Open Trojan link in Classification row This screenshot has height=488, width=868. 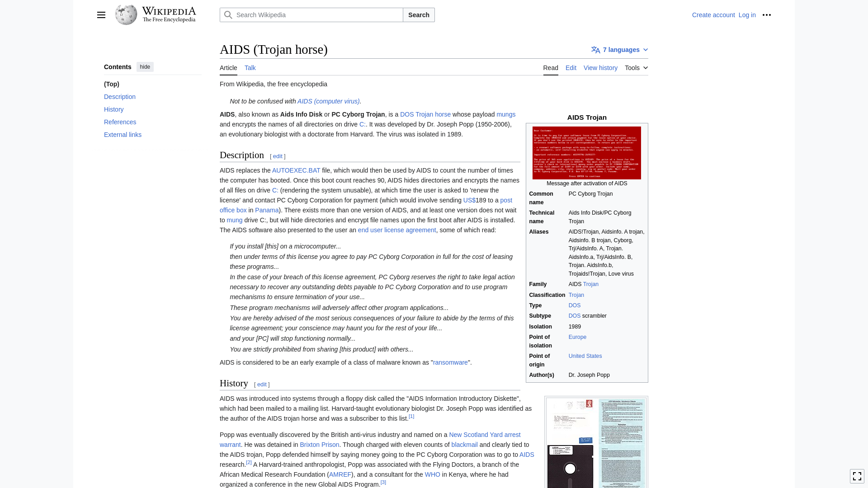(576, 295)
